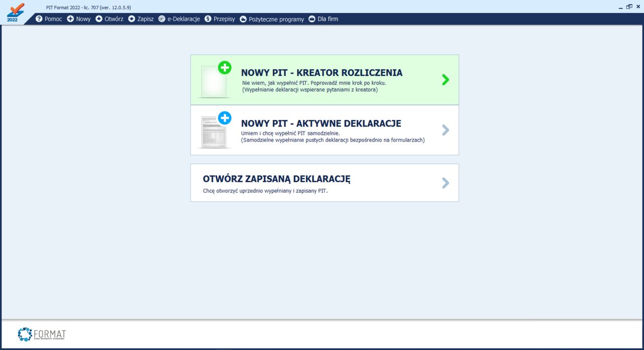The height and width of the screenshot is (350, 644).
Task: Click the question mark icon beside Pomoc
Action: point(39,19)
